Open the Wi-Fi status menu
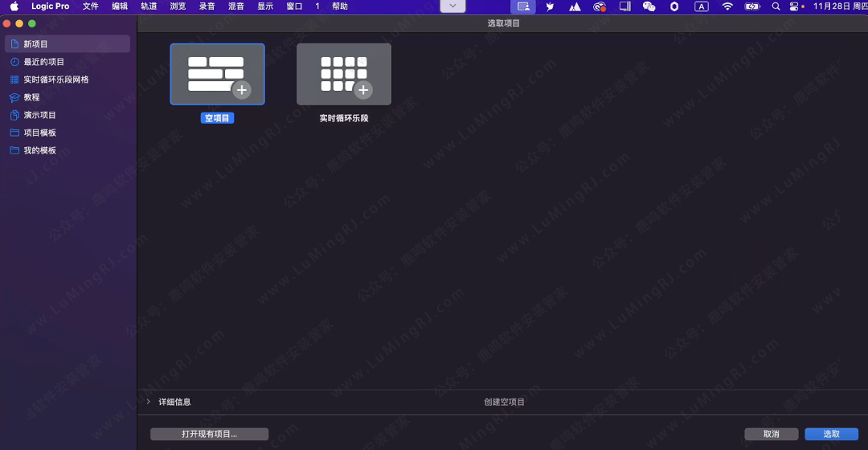Image resolution: width=868 pixels, height=450 pixels. [x=727, y=6]
